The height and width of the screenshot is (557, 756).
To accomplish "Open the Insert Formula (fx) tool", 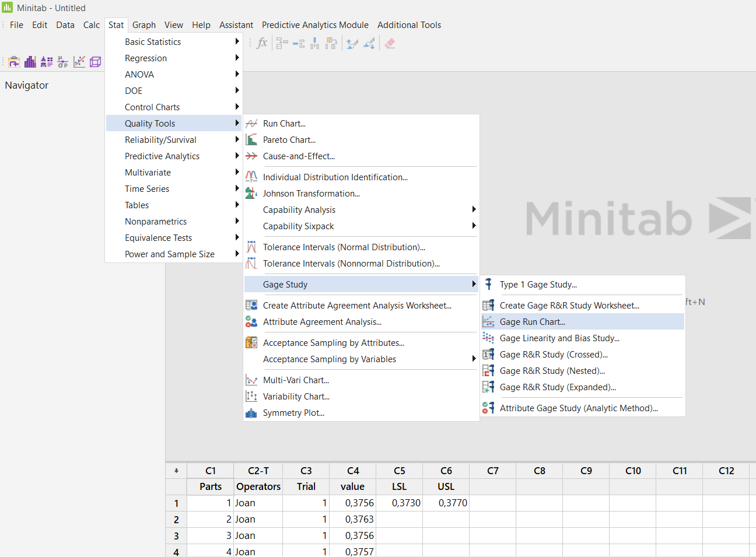I will (x=261, y=43).
